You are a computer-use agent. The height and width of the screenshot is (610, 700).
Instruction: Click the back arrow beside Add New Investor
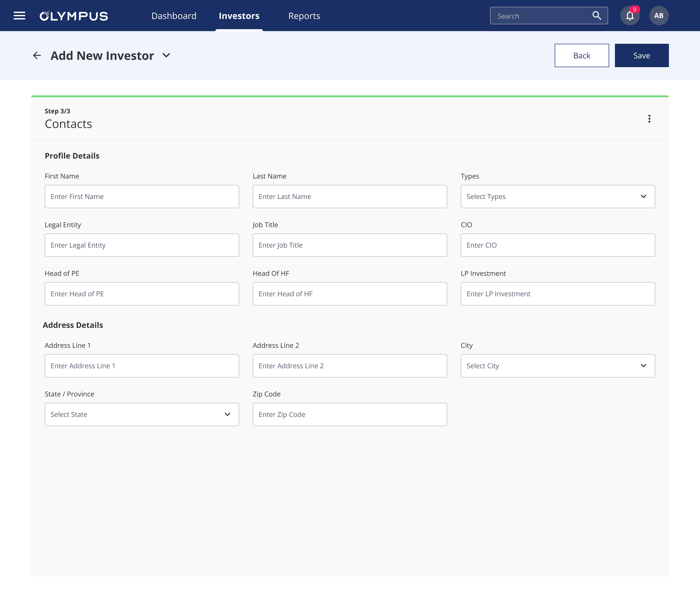click(x=37, y=55)
